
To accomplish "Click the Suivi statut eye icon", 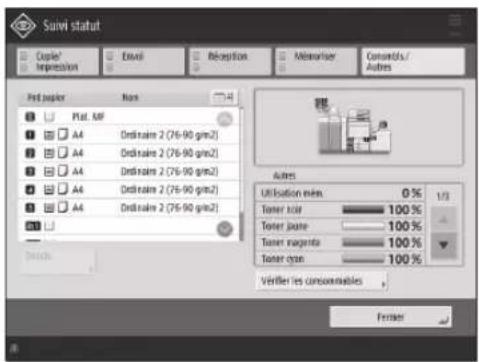I will (x=23, y=26).
